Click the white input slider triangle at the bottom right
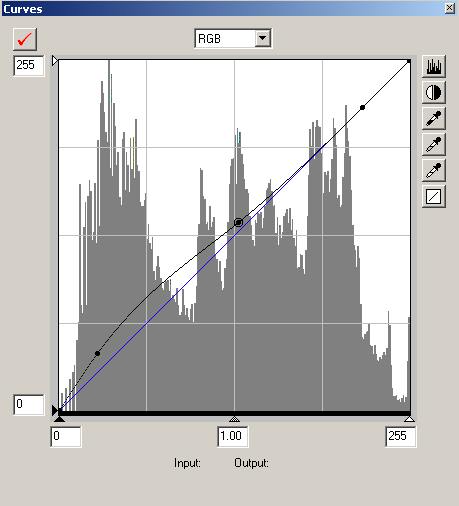 click(409, 419)
